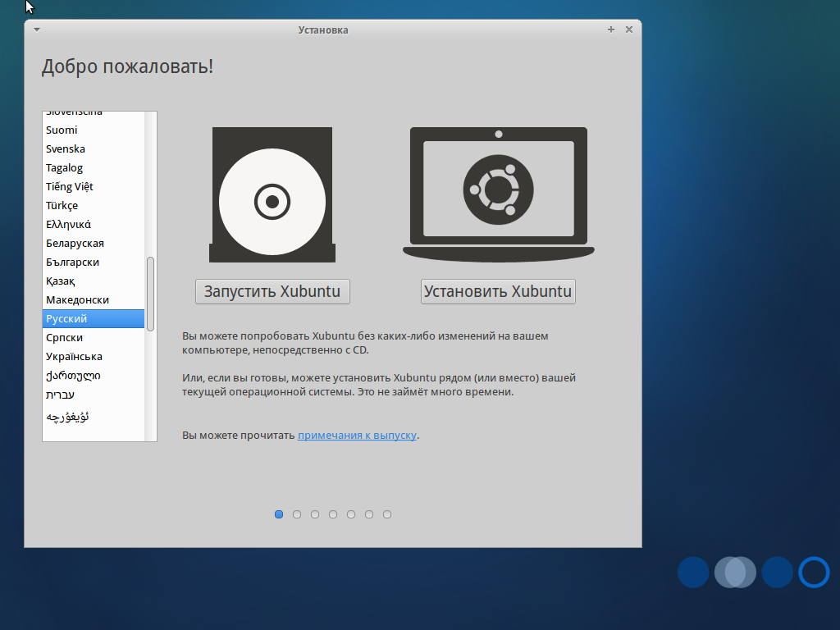Click the hollow ring icon at the desktop corner
This screenshot has height=630, width=840.
[x=813, y=572]
